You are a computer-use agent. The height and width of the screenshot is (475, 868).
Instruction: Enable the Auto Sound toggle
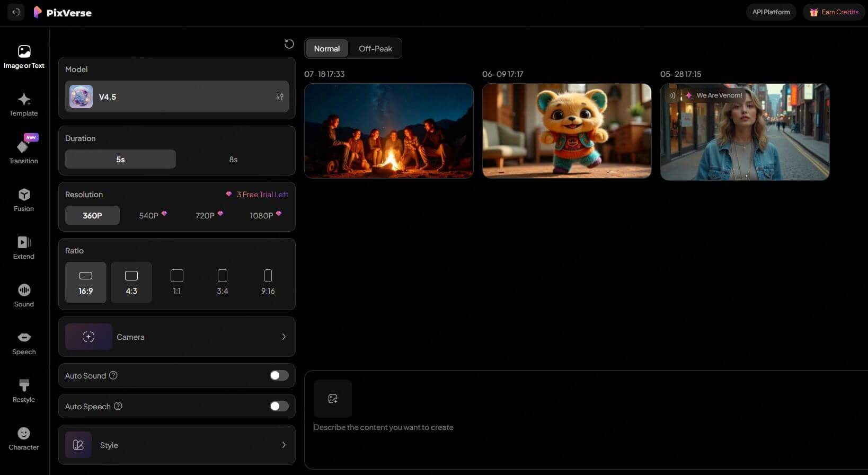tap(279, 375)
